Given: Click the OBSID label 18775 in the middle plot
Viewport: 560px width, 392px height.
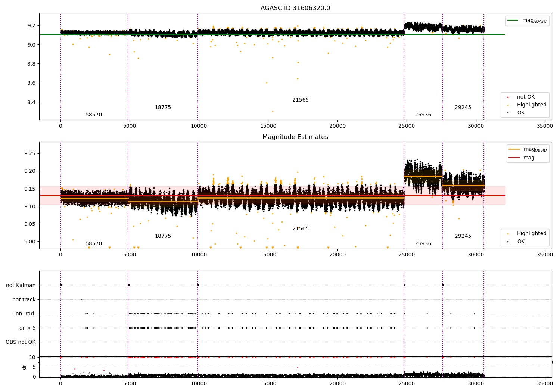Looking at the screenshot, I should coord(163,236).
